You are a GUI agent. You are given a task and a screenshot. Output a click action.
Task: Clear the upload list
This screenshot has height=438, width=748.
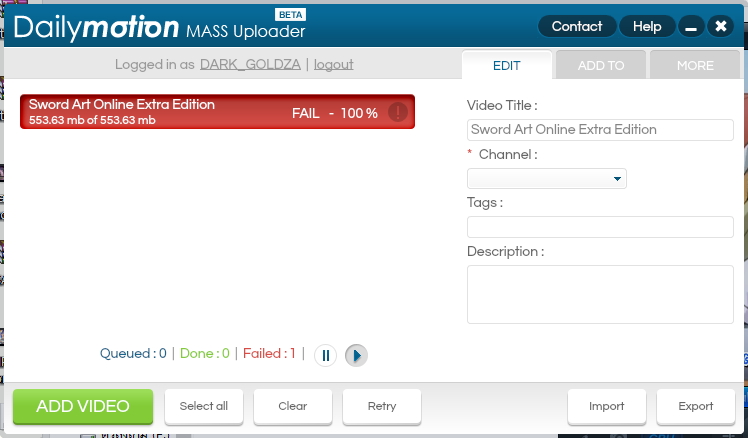point(293,407)
